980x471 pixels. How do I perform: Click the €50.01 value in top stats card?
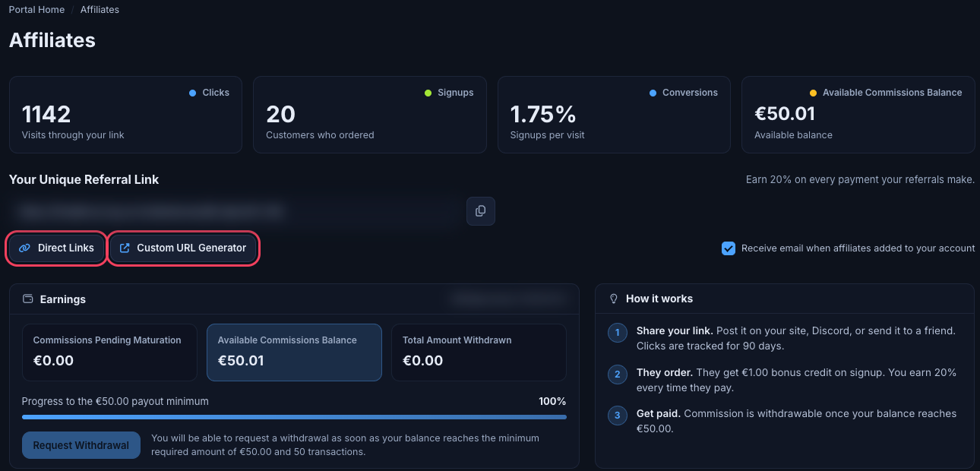click(785, 114)
